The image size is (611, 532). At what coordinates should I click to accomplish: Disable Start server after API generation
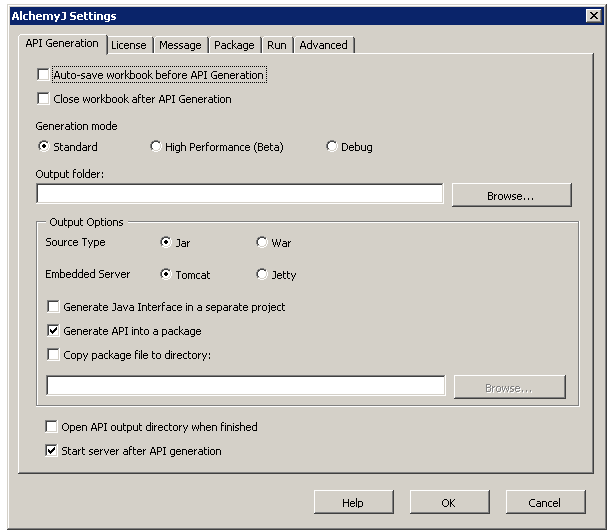52,451
